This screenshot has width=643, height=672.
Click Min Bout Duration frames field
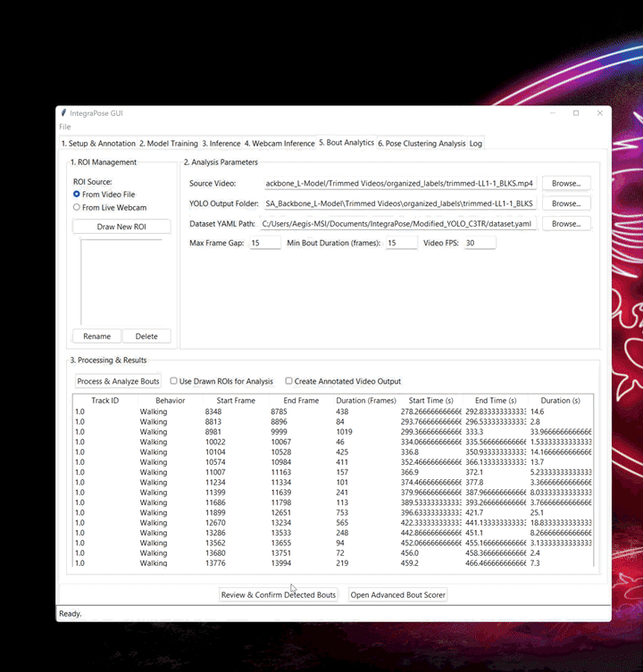tap(401, 243)
